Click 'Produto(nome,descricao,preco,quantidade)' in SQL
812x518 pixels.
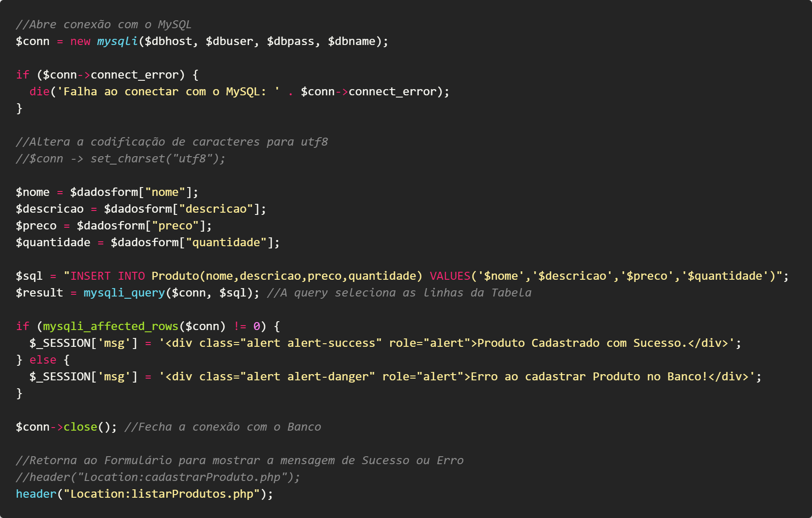click(x=287, y=276)
